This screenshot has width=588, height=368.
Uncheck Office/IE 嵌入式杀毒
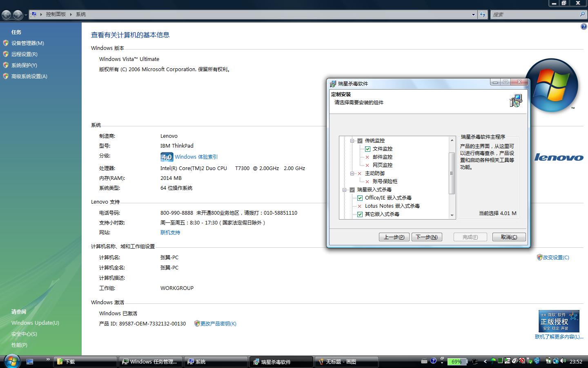(x=360, y=198)
